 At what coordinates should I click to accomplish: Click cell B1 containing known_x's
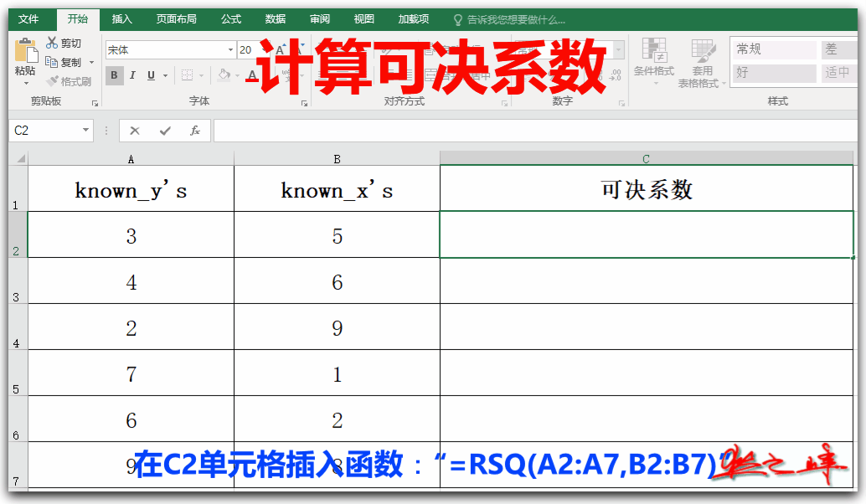[x=337, y=188]
